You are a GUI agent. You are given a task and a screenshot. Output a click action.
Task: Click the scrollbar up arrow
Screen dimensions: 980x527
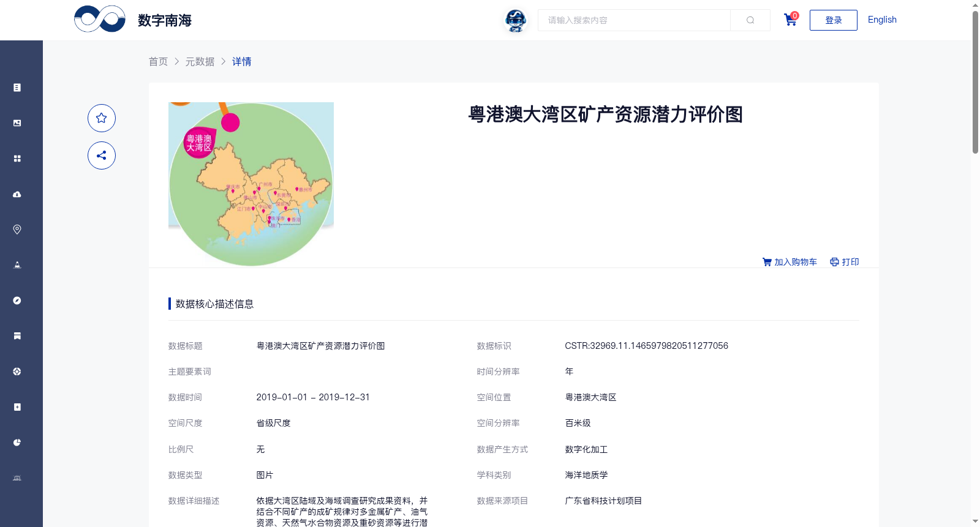click(x=975, y=5)
